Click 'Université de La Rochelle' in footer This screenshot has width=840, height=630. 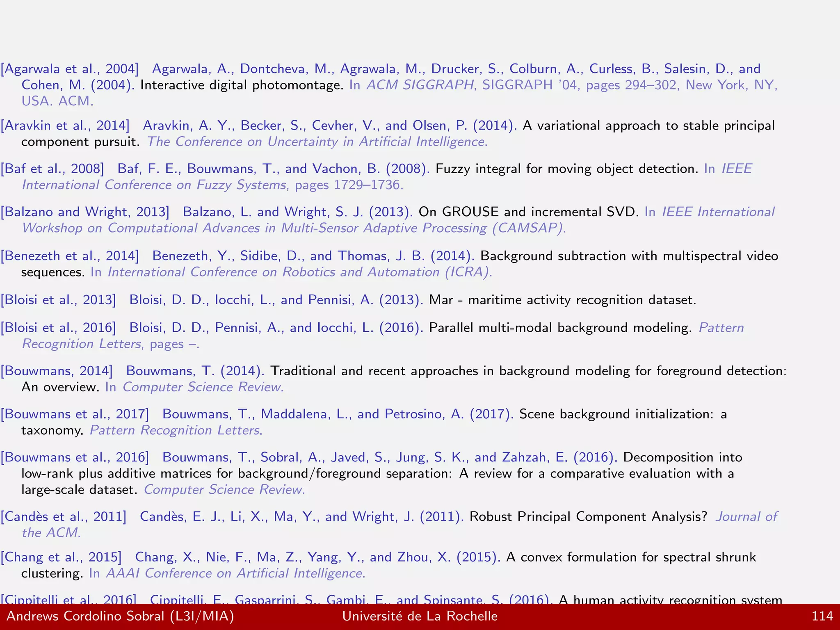point(420,616)
